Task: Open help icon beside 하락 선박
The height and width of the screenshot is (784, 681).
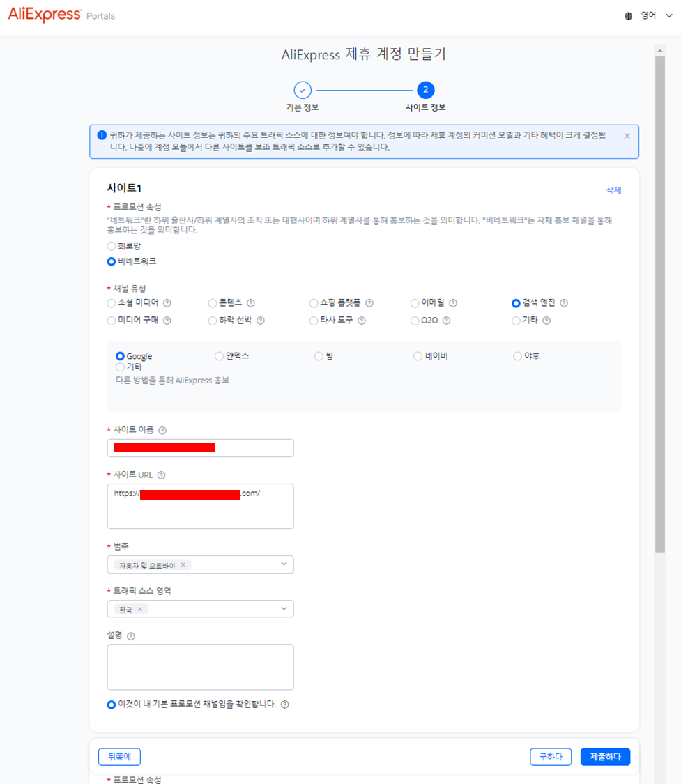Action: coord(260,321)
